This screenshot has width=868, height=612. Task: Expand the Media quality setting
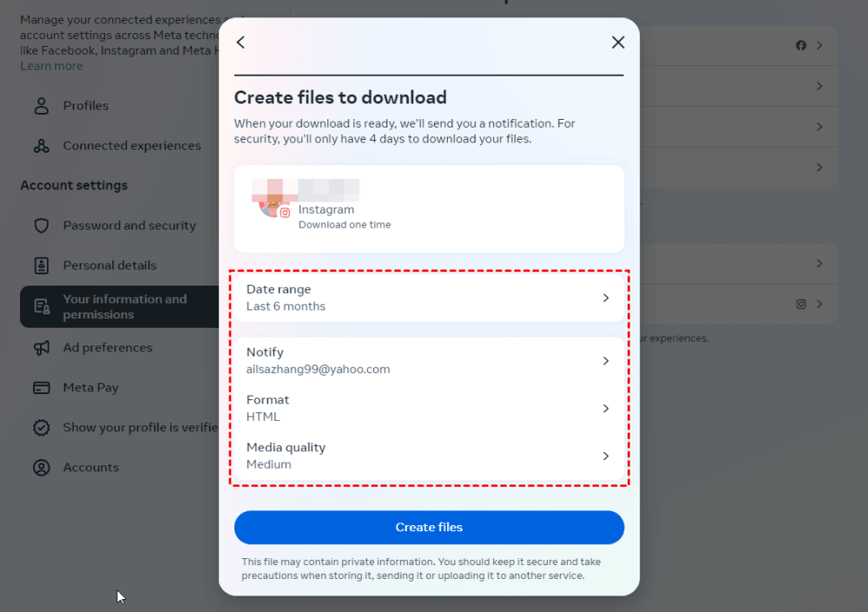click(429, 456)
